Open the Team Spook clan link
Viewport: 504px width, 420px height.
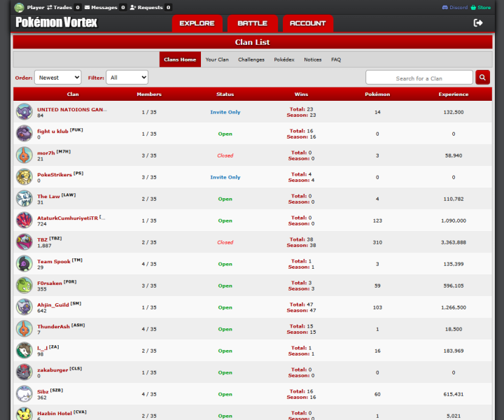click(54, 261)
